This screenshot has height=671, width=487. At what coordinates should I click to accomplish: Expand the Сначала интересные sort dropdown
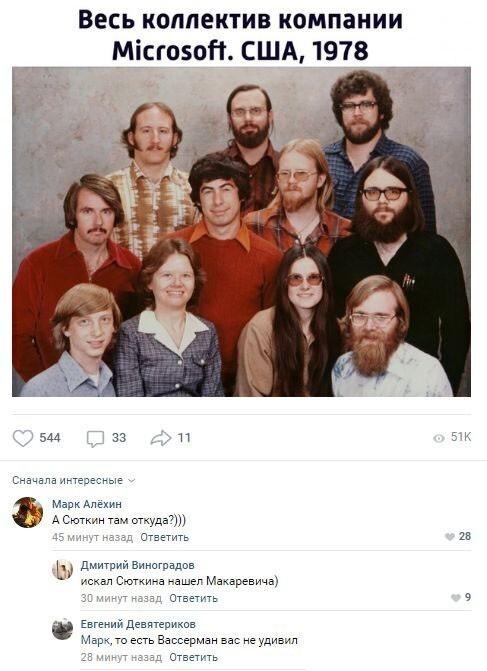[x=74, y=481]
